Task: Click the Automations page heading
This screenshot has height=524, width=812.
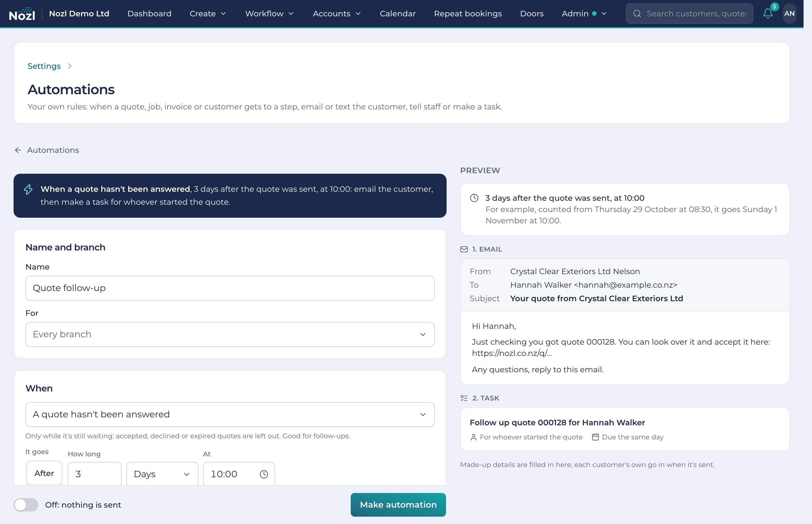Action: [71, 89]
